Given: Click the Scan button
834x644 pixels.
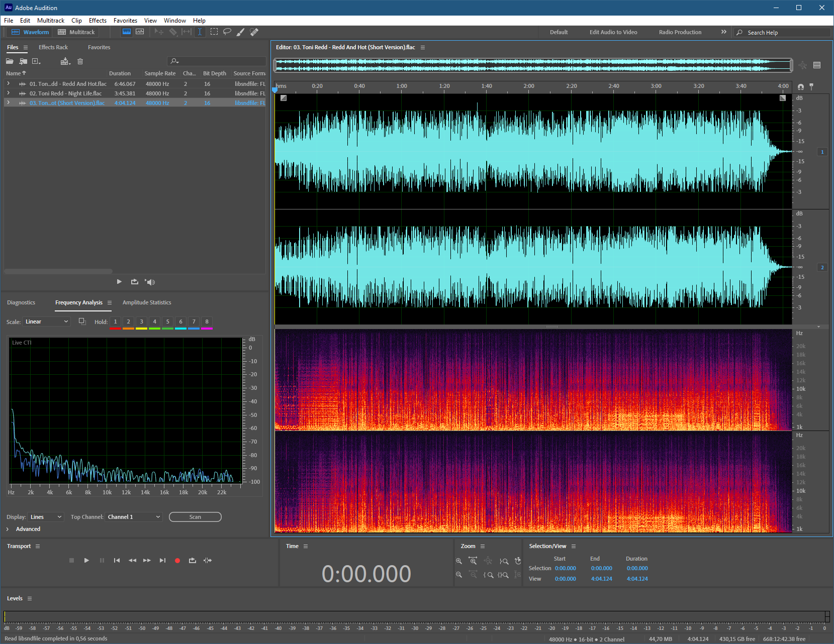Looking at the screenshot, I should 195,517.
